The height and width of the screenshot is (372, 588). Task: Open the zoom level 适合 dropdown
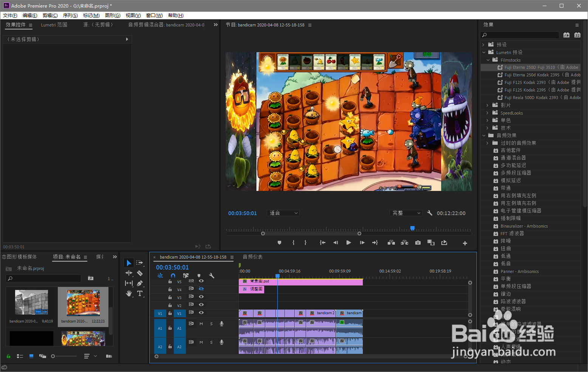coord(283,213)
